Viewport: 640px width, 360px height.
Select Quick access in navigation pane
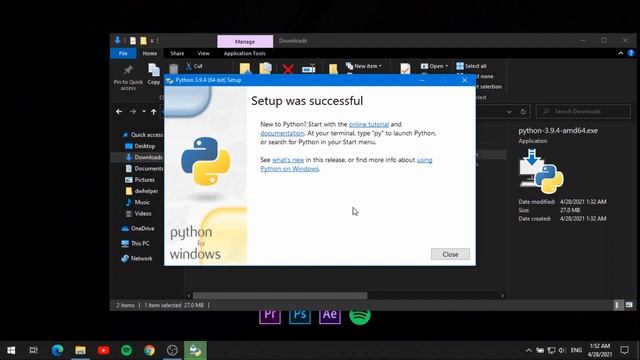142,135
